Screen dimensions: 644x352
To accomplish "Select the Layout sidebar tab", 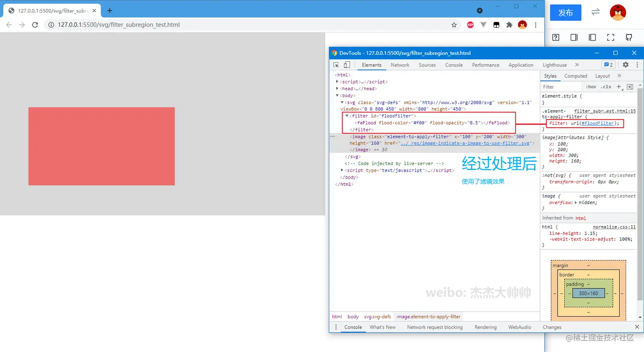I will [x=602, y=76].
